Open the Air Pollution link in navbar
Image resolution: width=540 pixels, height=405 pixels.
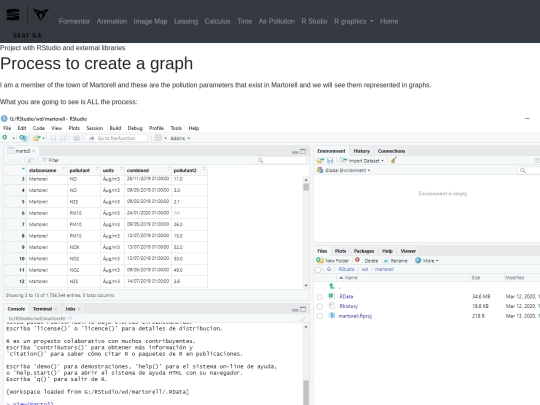(277, 21)
